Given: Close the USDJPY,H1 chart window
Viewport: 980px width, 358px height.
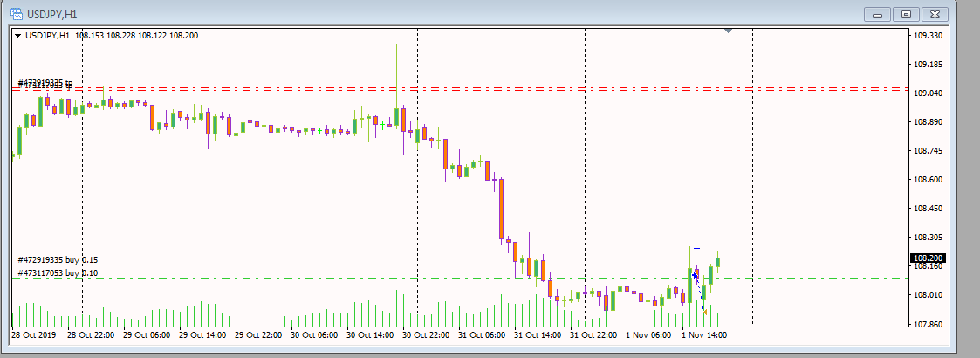Looking at the screenshot, I should [x=935, y=14].
